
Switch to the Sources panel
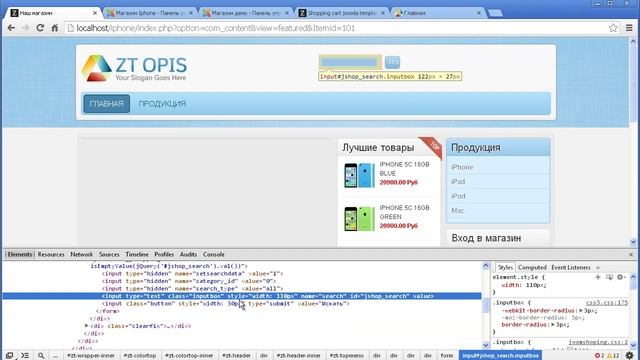pos(109,254)
